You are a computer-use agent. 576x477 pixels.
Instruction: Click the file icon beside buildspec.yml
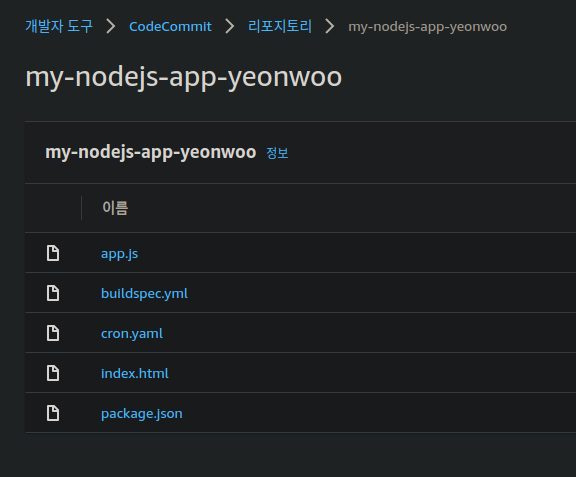coord(53,293)
